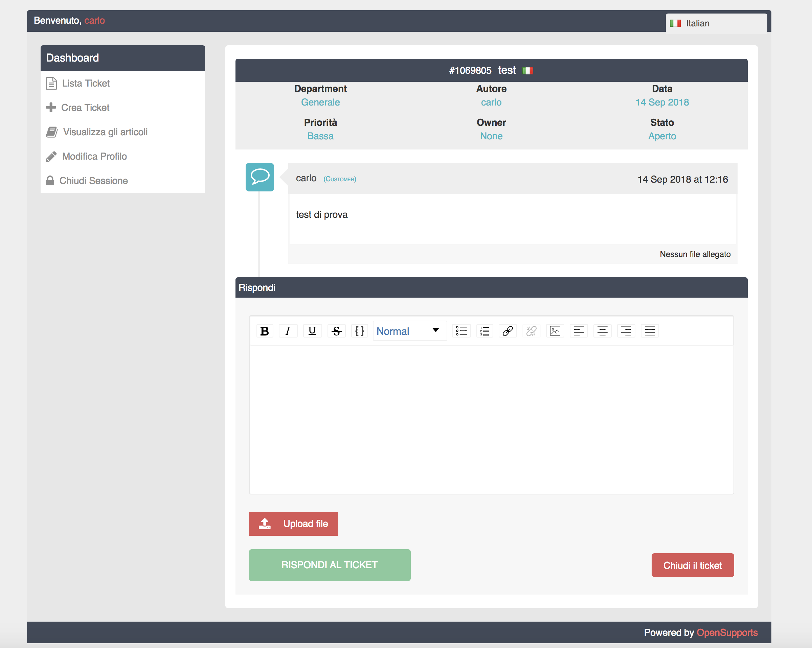Screen dimensions: 812x648
Task: Click the justify text icon
Action: click(649, 330)
